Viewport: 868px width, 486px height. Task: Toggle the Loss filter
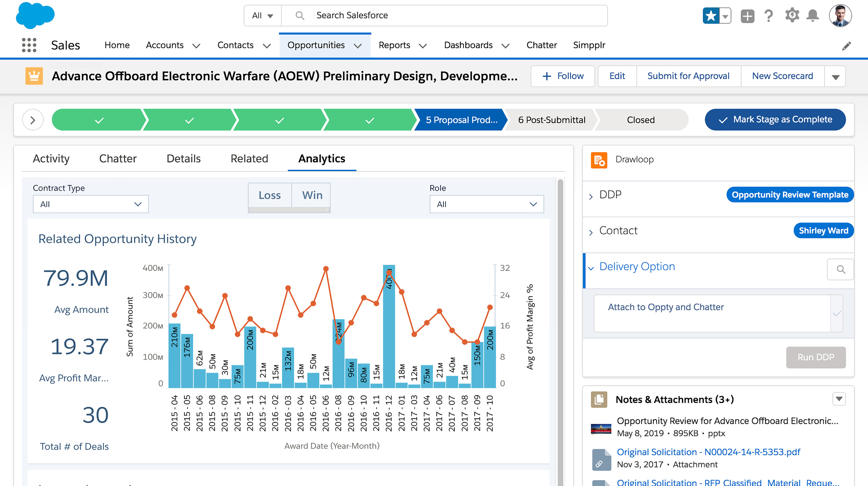(x=270, y=195)
